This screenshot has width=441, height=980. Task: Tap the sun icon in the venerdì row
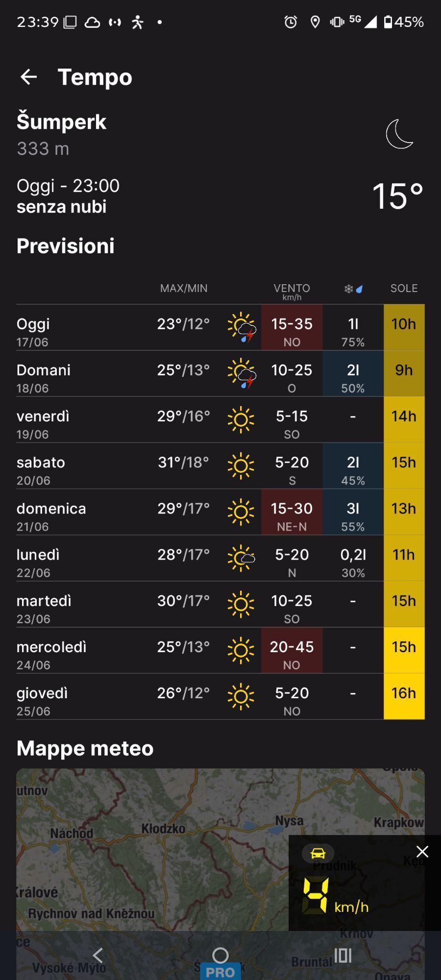[241, 419]
